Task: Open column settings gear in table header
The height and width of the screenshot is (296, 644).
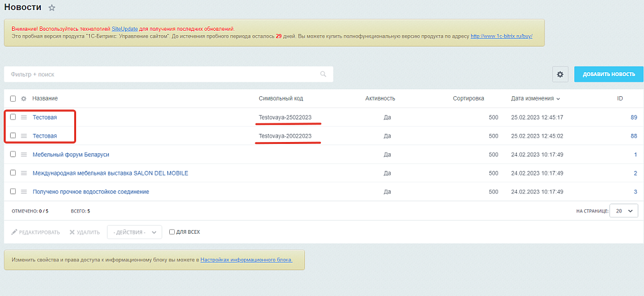Action: pyautogui.click(x=24, y=99)
